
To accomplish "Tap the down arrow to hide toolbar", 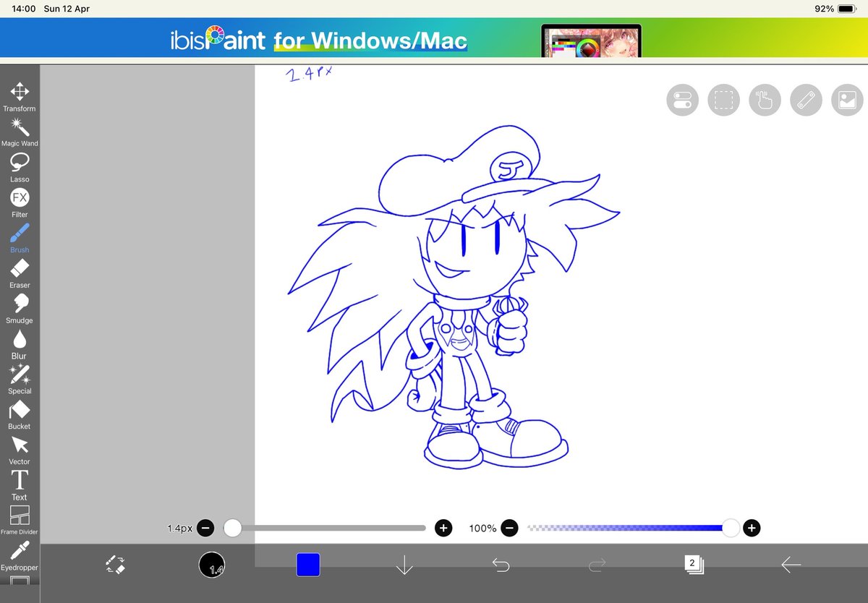I will click(404, 565).
